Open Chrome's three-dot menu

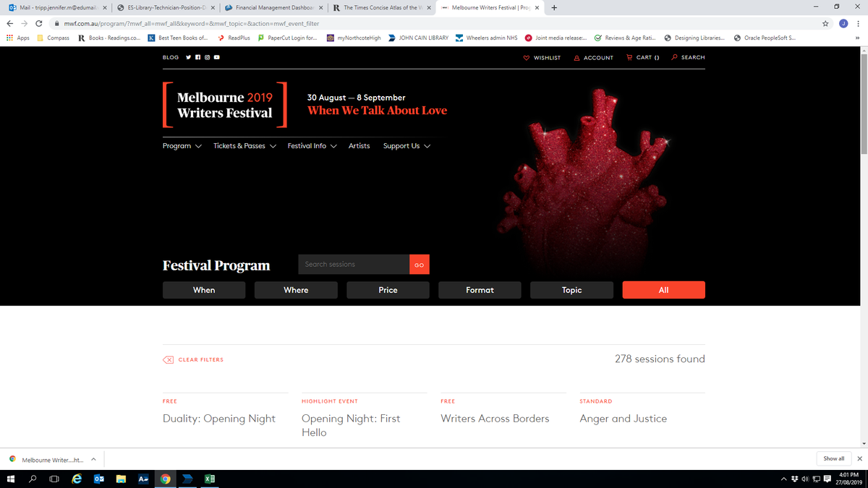pos(858,24)
